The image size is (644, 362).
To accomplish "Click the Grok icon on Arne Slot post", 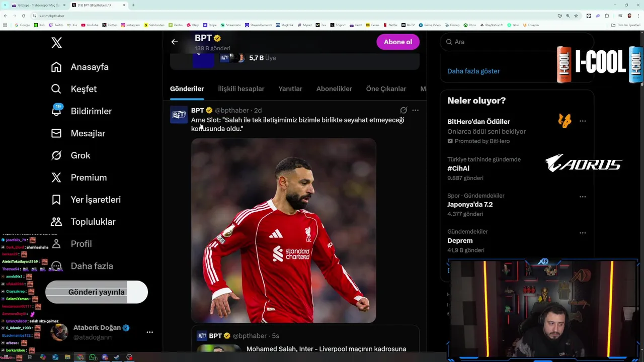I will click(404, 110).
